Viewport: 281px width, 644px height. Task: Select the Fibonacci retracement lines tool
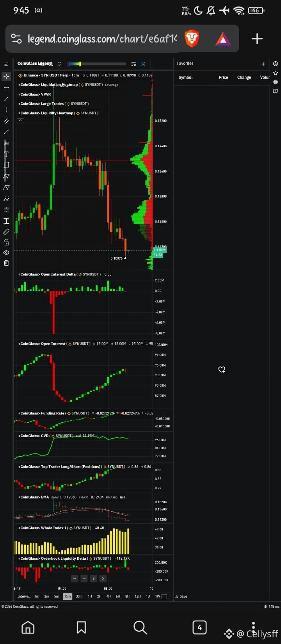[x=6, y=210]
